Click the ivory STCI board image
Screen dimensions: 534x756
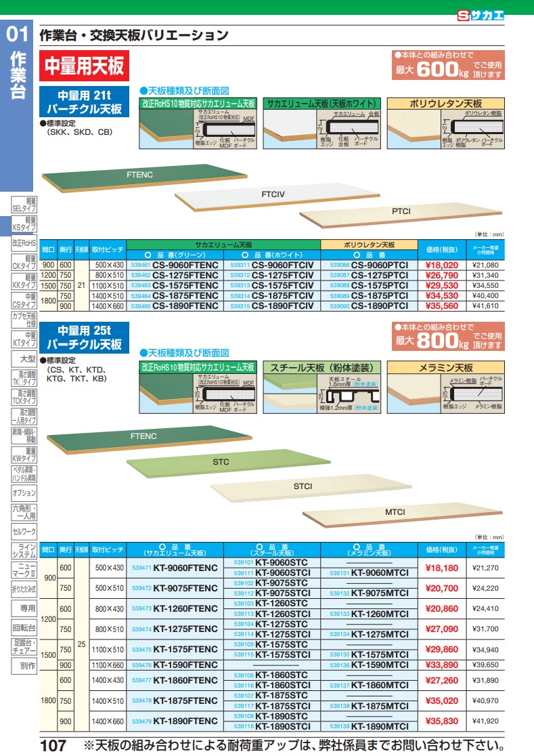click(311, 488)
